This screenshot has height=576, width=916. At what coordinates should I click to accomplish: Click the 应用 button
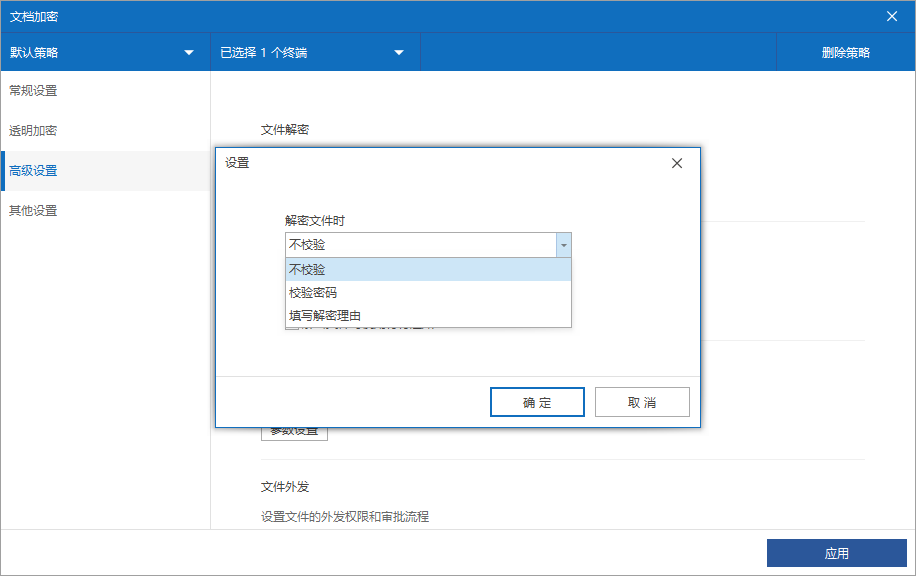pos(837,553)
